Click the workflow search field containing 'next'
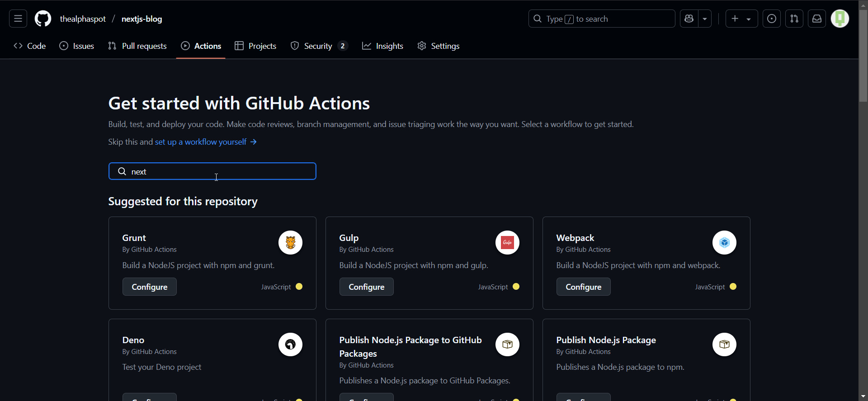 tap(212, 171)
